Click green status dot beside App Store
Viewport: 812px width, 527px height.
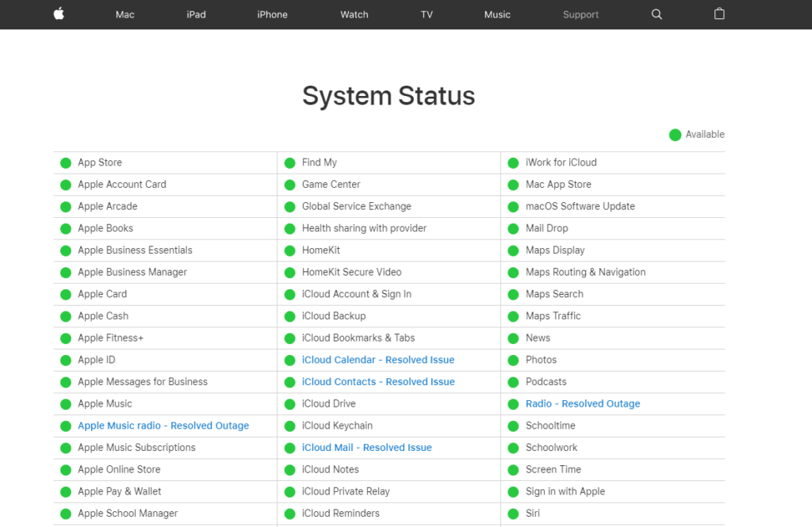[x=66, y=163]
